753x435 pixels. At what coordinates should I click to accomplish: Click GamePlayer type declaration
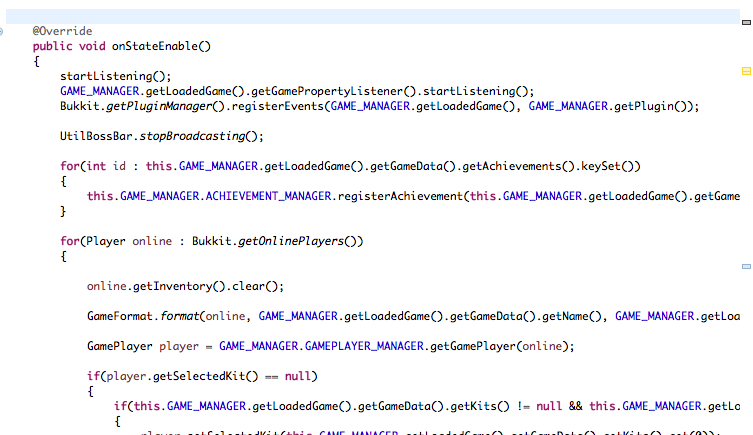120,346
